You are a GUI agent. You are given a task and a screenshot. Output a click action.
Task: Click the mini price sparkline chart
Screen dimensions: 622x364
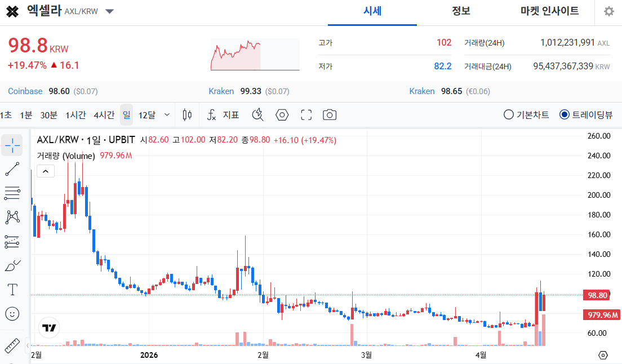[x=255, y=55]
